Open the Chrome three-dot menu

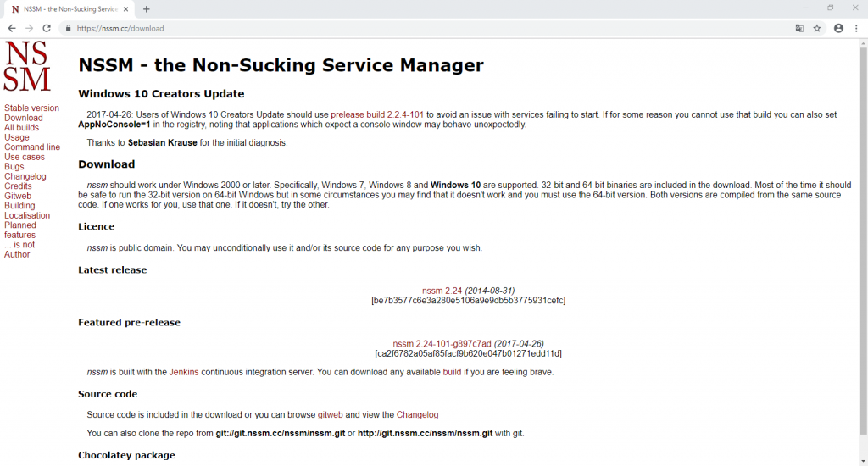856,28
